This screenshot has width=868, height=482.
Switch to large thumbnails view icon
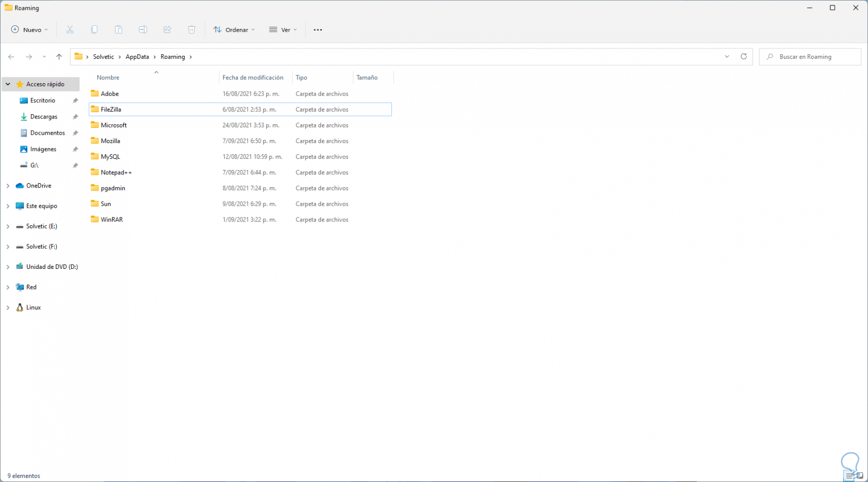click(860, 476)
